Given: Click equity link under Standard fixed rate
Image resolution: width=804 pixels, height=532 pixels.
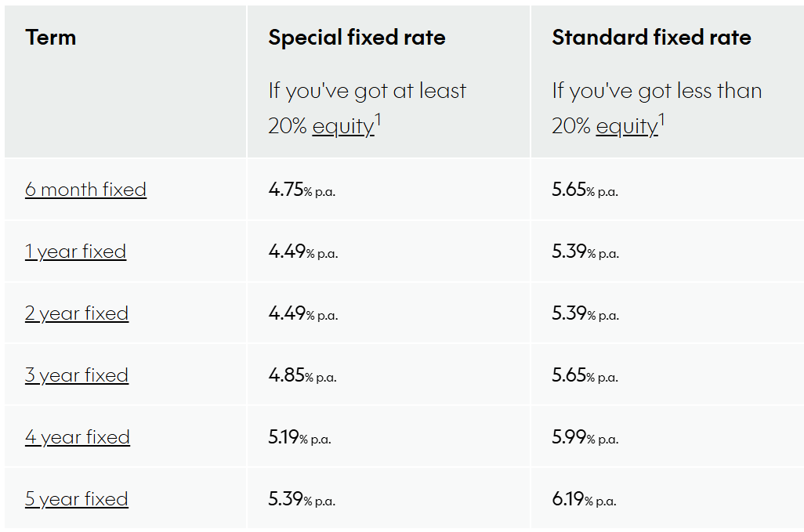Looking at the screenshot, I should tap(626, 127).
